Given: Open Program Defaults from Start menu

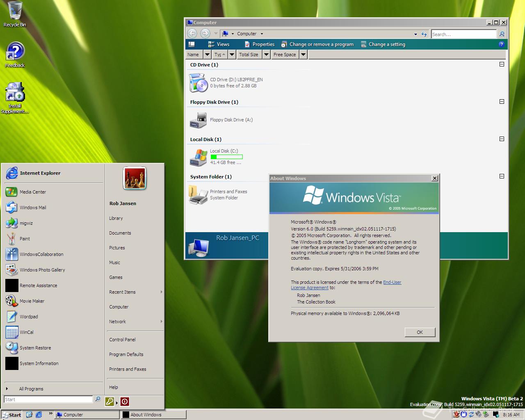Looking at the screenshot, I should [126, 354].
